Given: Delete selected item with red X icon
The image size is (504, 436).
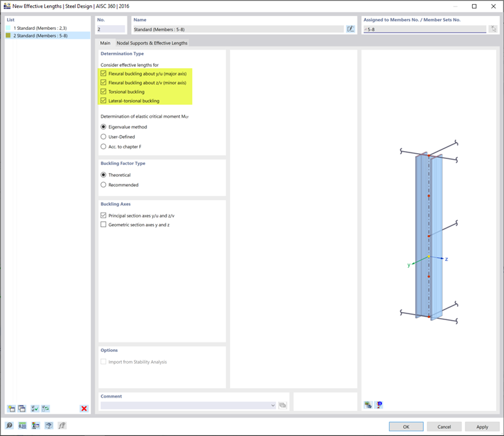Looking at the screenshot, I should click(x=84, y=408).
